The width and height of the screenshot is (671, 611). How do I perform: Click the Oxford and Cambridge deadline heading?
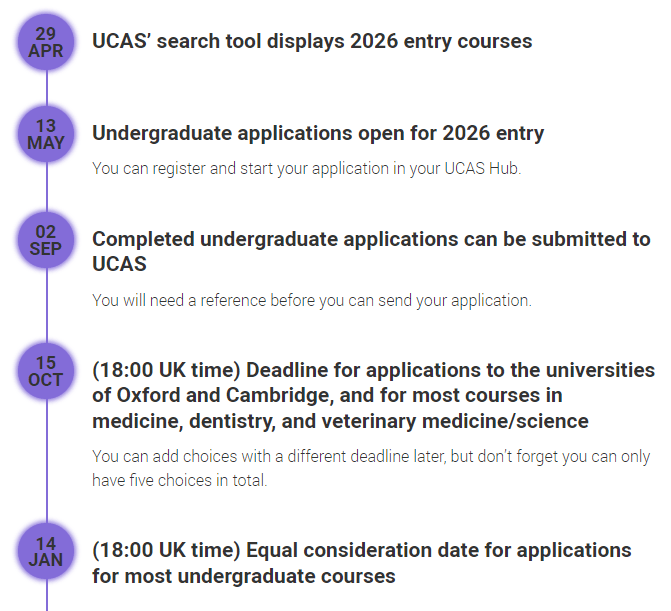pos(373,395)
